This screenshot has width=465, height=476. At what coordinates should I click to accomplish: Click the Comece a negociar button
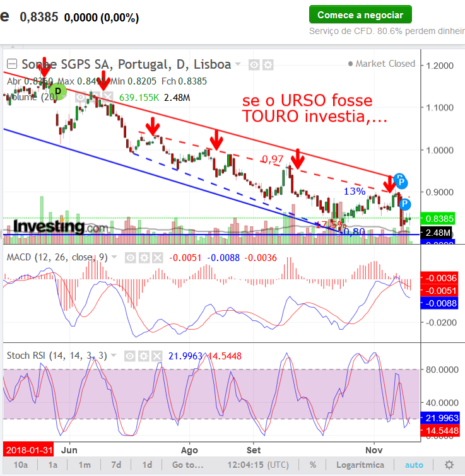[360, 15]
